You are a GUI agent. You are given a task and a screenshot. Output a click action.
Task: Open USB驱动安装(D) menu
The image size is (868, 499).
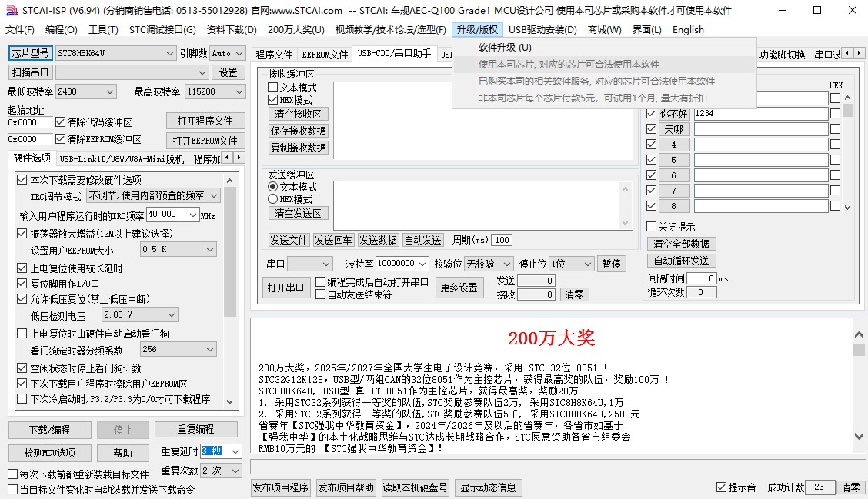[542, 30]
